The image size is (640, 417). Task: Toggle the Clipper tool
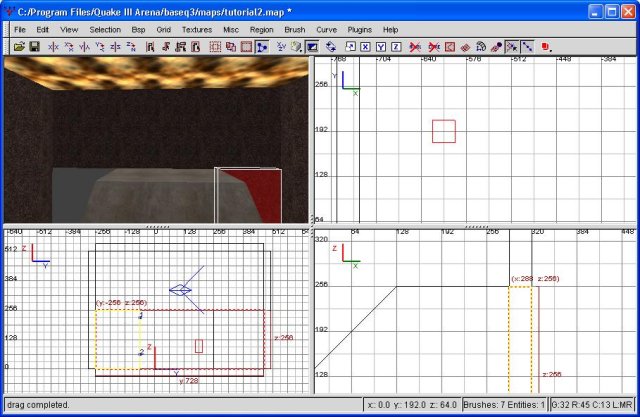[x=262, y=47]
